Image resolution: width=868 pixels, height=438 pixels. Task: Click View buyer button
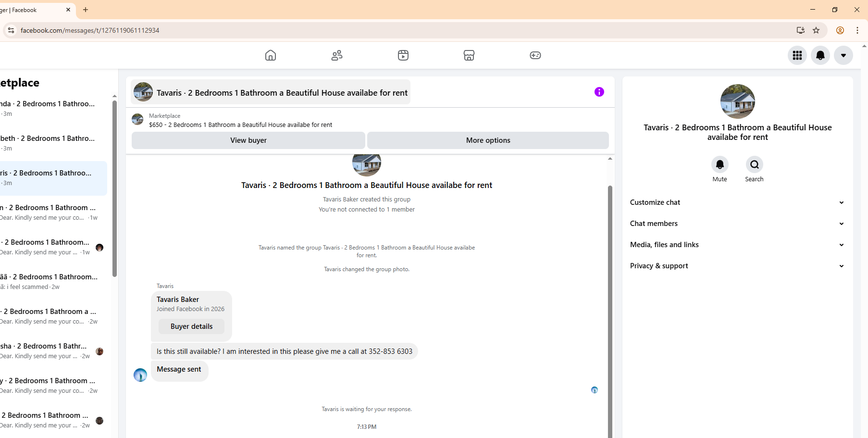click(248, 140)
